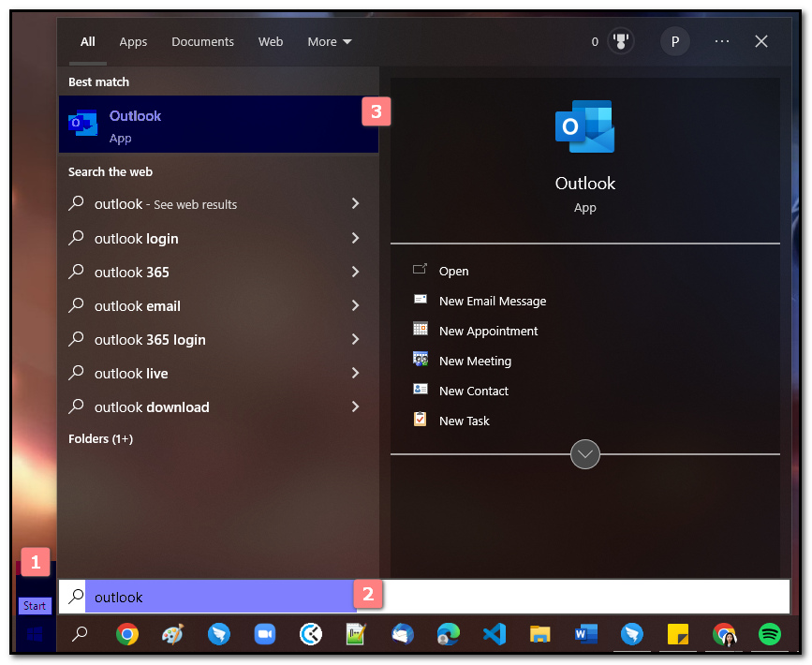
Task: Choose New Contact action
Action: pos(473,391)
